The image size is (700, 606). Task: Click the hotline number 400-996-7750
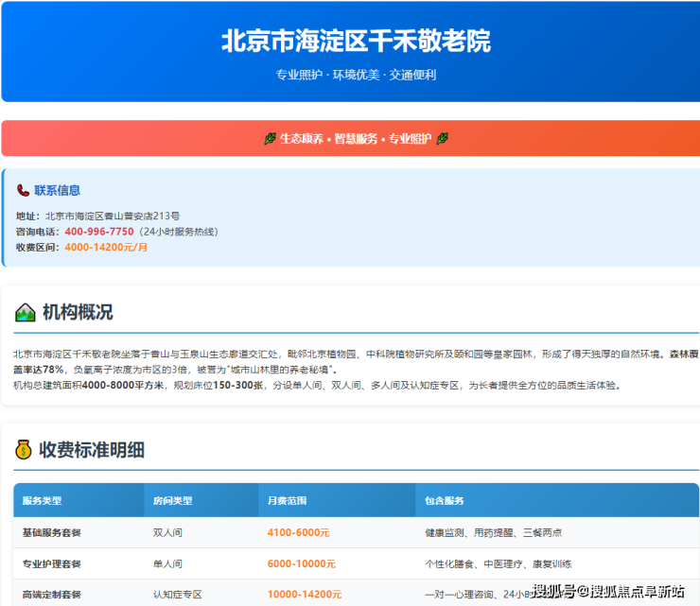[98, 232]
